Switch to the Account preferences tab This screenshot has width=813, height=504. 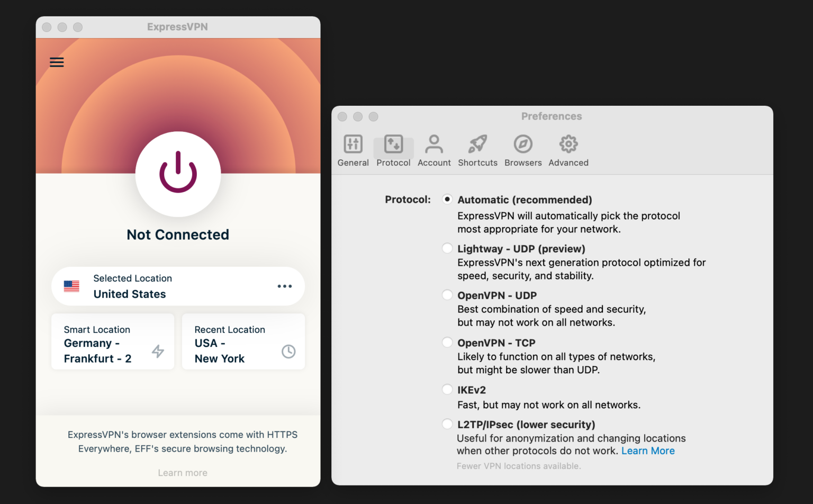point(434,150)
